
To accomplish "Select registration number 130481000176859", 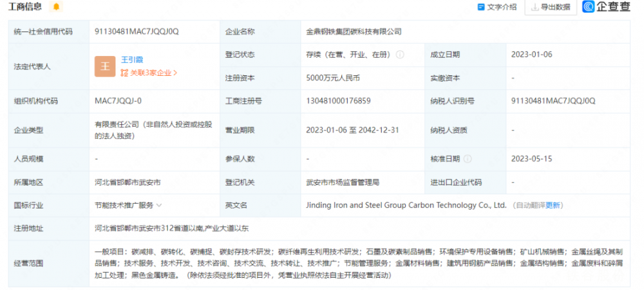I will [x=339, y=101].
